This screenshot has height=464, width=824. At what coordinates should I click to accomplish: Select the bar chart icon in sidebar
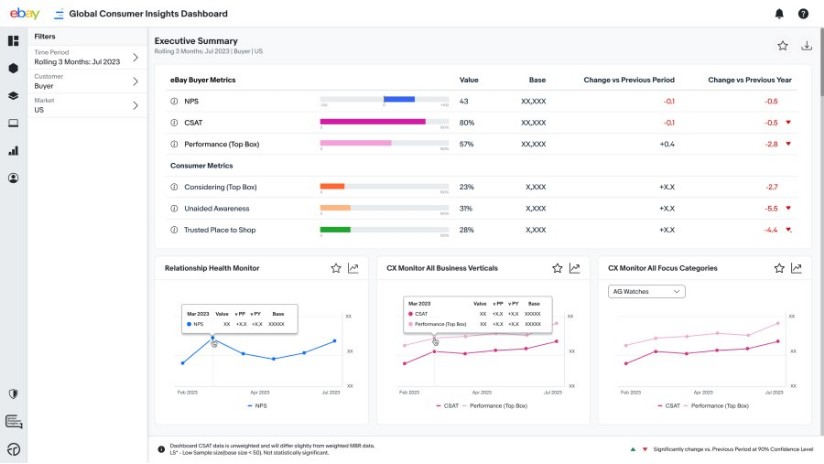pyautogui.click(x=14, y=151)
